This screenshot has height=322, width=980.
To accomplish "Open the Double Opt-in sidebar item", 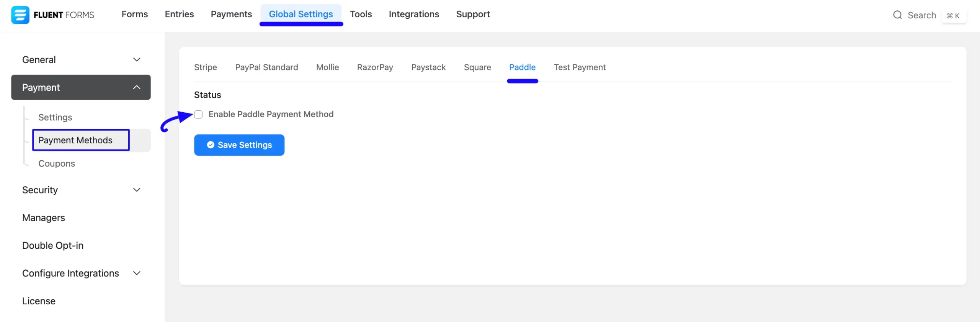I will point(53,245).
